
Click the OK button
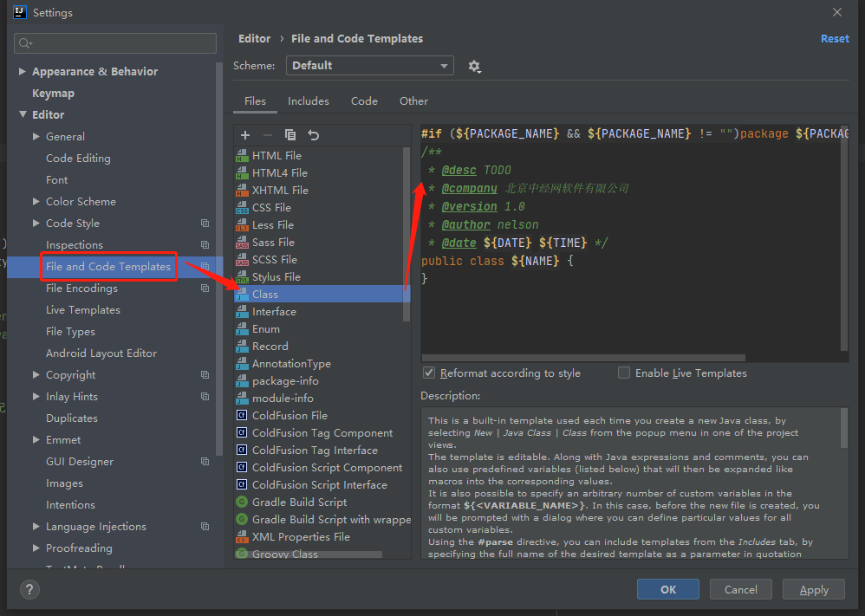(x=668, y=589)
